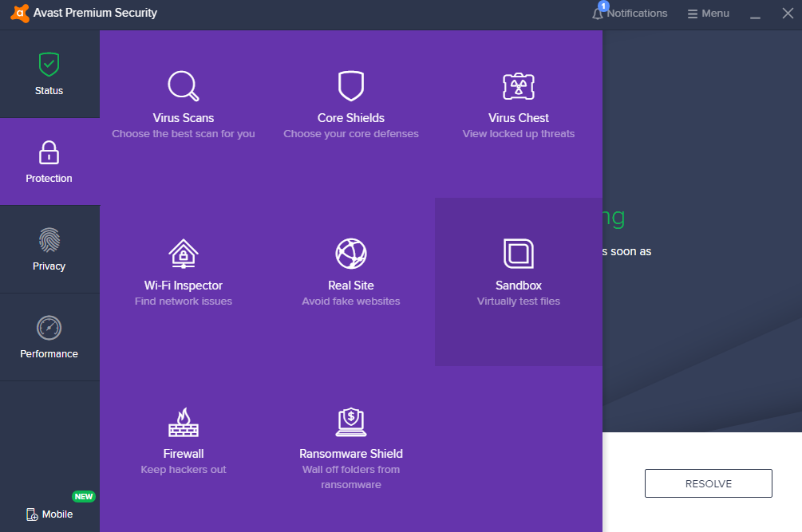Click the Sandbox title

[x=519, y=286]
